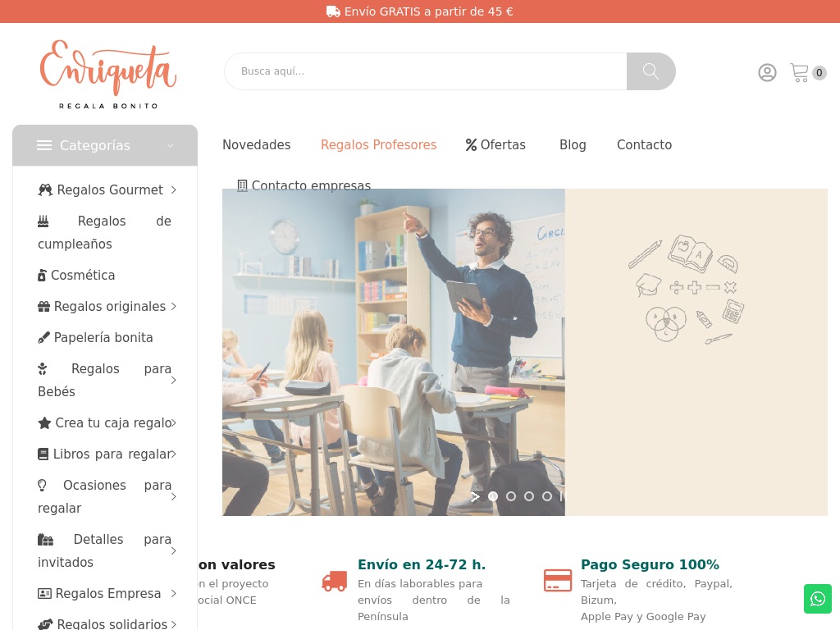Focus the Busca aquí search field
The height and width of the screenshot is (630, 840).
pos(426,71)
